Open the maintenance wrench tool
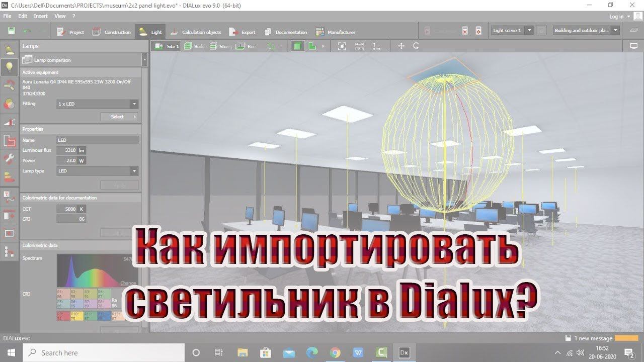This screenshot has width=644, height=362. point(10,159)
